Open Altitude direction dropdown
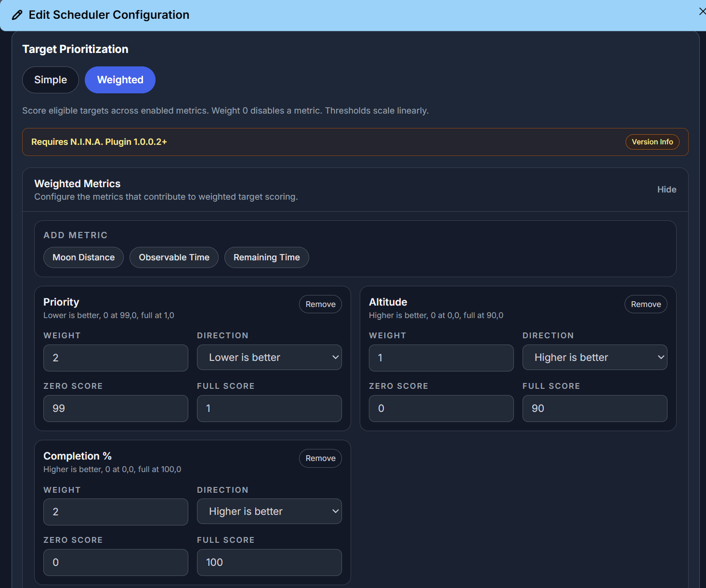This screenshot has width=706, height=588. [x=595, y=358]
